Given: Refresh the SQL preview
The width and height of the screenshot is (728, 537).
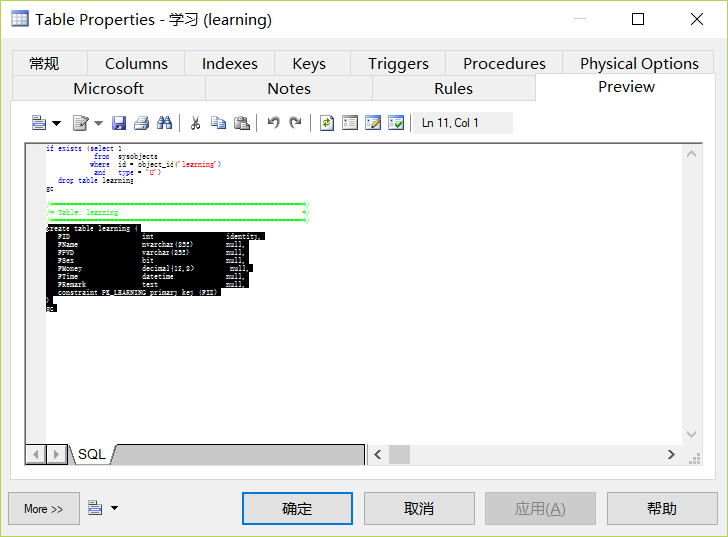Looking at the screenshot, I should pos(327,123).
